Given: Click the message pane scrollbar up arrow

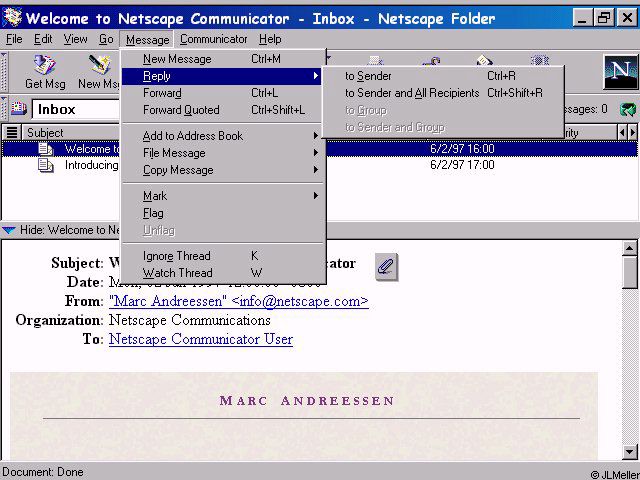Looking at the screenshot, I should point(630,248).
